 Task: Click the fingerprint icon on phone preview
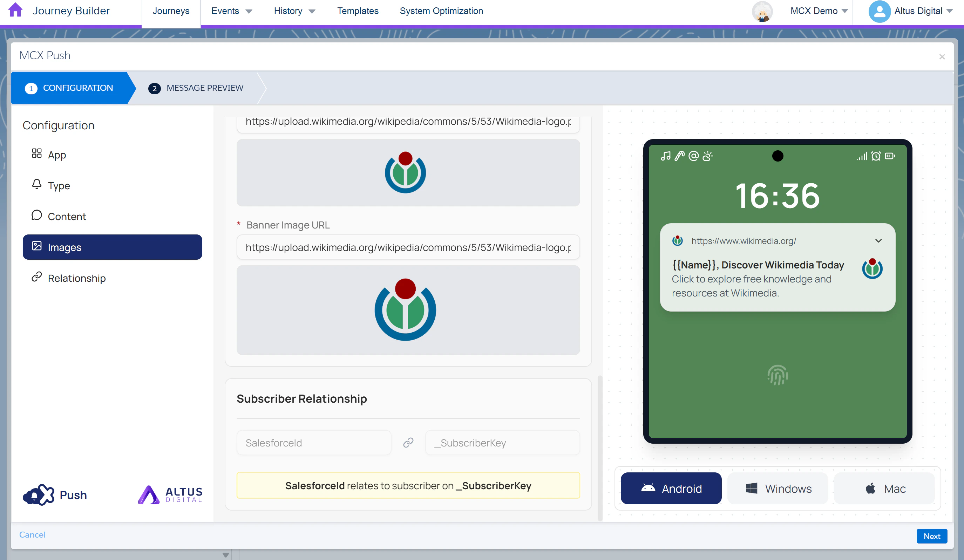(x=777, y=375)
